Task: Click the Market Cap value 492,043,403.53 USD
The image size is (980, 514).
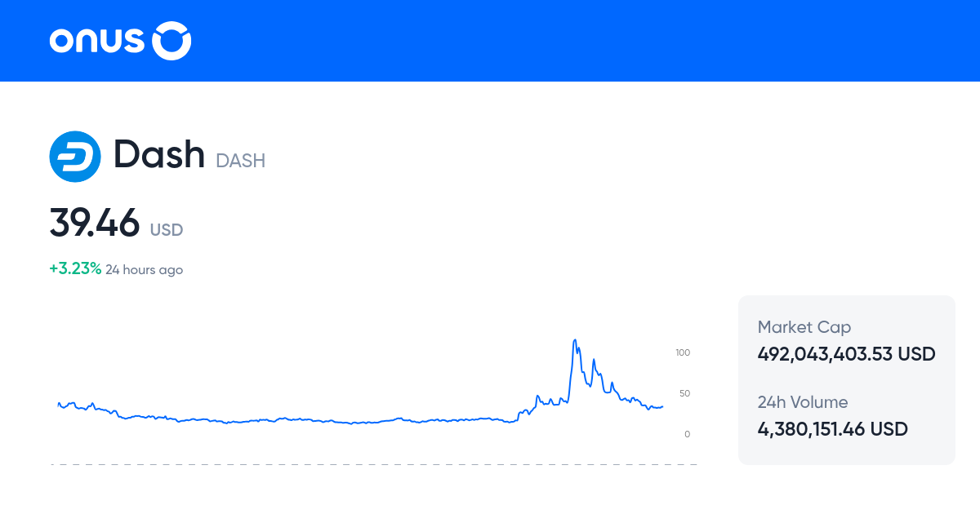Action: click(x=844, y=353)
